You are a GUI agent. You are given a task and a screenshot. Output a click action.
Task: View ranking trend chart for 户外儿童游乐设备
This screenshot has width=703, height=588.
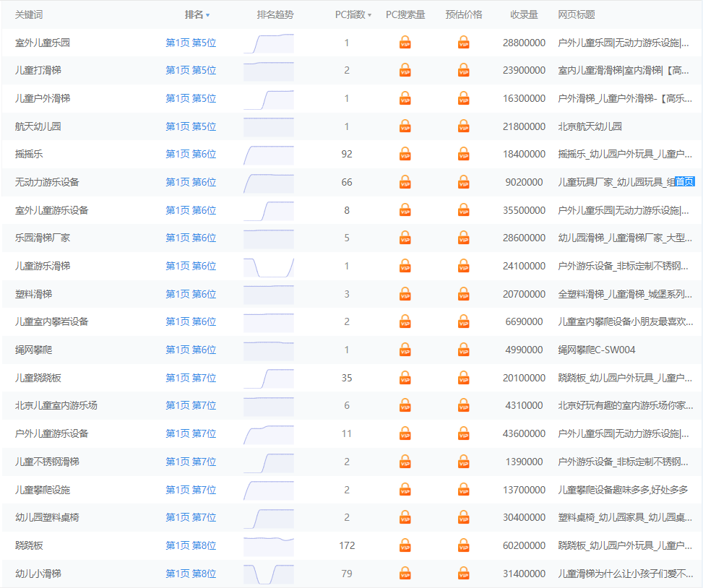(269, 435)
